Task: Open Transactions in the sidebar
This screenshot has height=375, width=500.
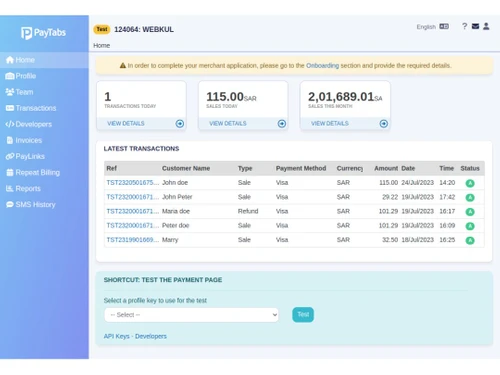Action: (x=44, y=108)
